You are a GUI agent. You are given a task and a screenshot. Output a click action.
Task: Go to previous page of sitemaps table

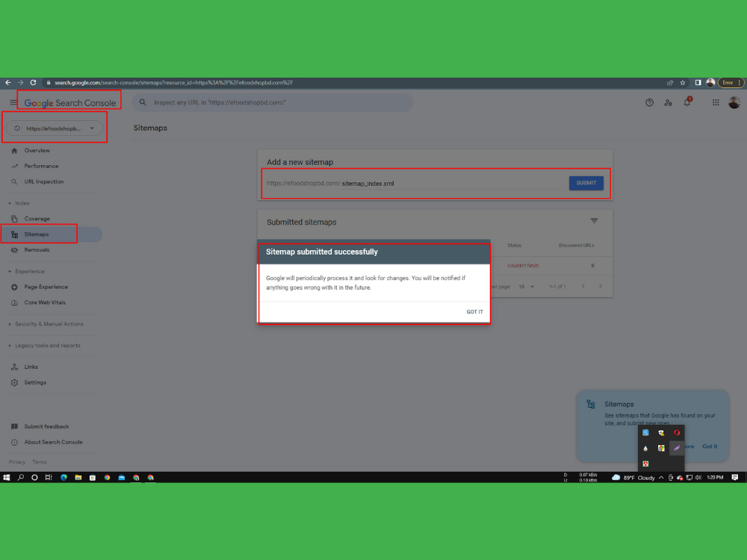coord(583,286)
